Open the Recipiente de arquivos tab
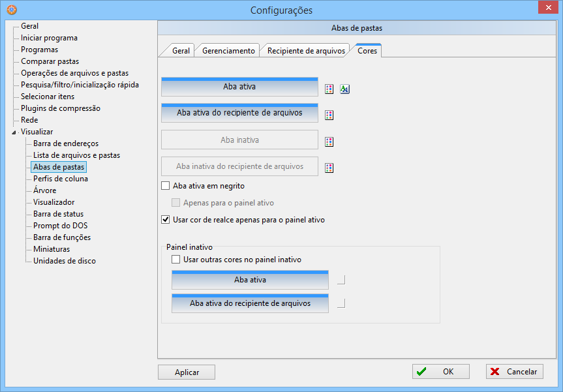563x392 pixels. (x=305, y=51)
